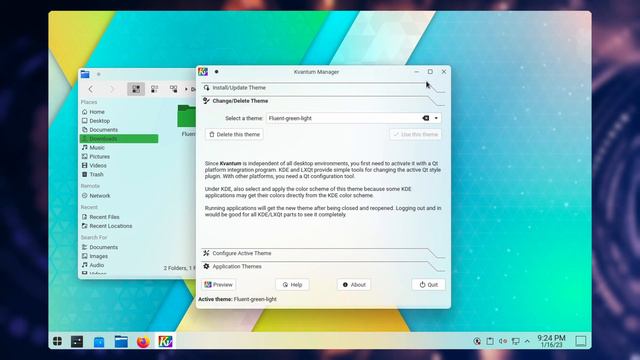Open the Discover store icon on taskbar

point(99,342)
